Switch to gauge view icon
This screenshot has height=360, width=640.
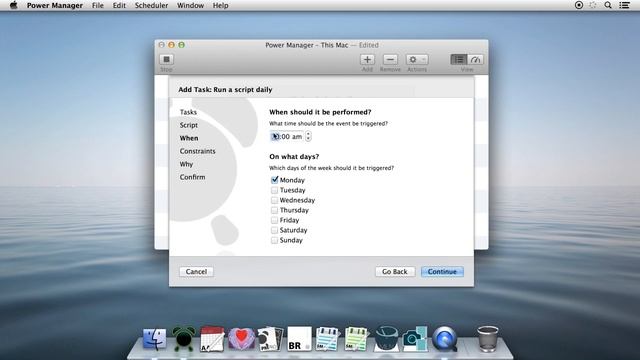click(x=476, y=60)
